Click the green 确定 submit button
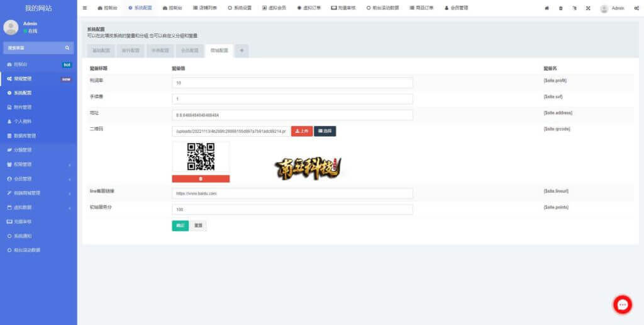The image size is (644, 325). pyautogui.click(x=180, y=226)
